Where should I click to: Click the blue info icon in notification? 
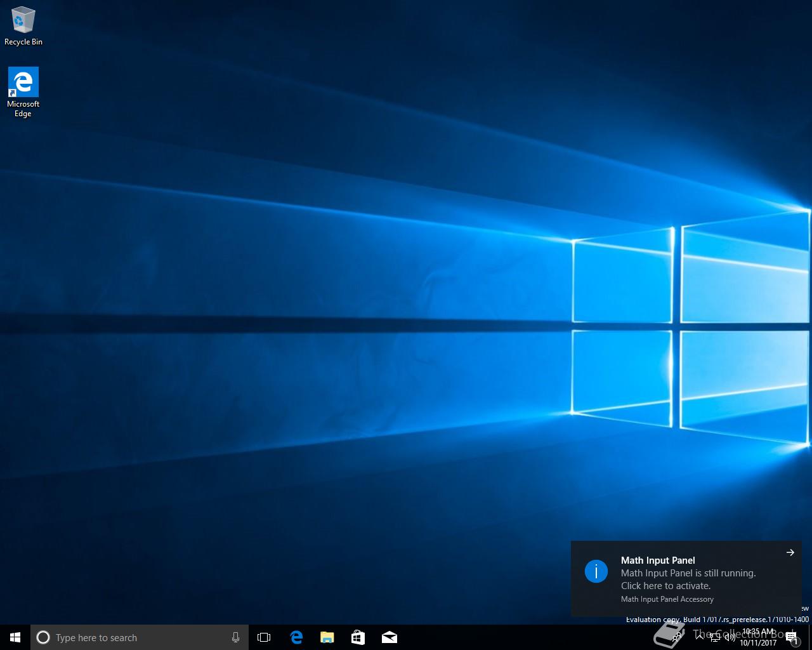click(x=596, y=571)
